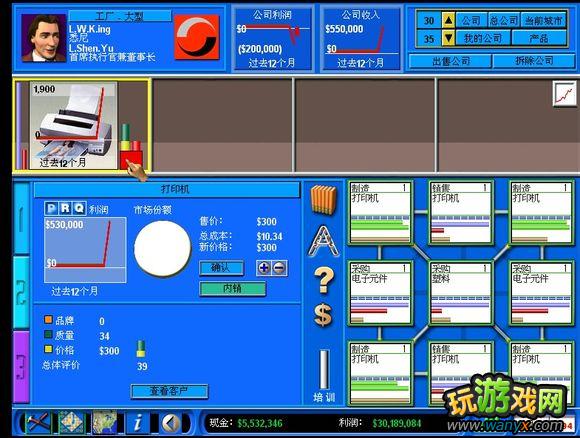Viewport: 580px width, 438px height.
Task: Select the top-middle 销售 打印机 unit
Action: click(461, 212)
